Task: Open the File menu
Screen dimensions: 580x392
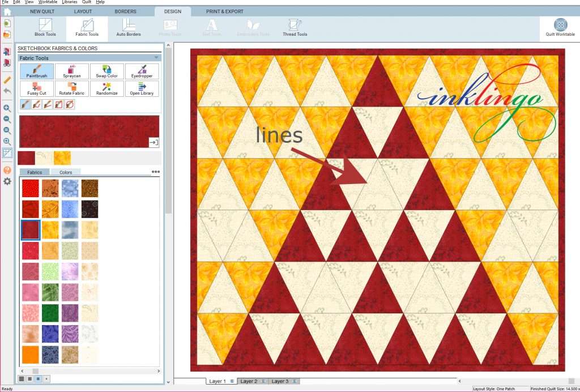Action: pyautogui.click(x=5, y=2)
